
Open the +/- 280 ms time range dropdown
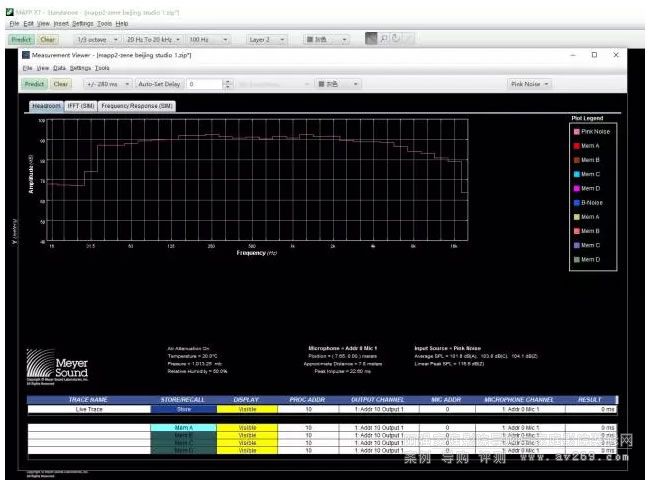tap(107, 84)
